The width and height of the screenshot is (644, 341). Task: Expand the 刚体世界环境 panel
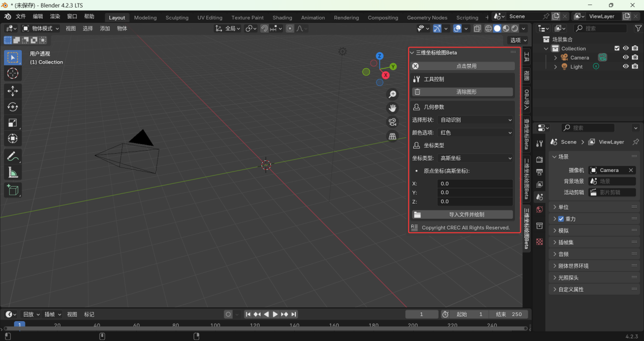(x=573, y=266)
